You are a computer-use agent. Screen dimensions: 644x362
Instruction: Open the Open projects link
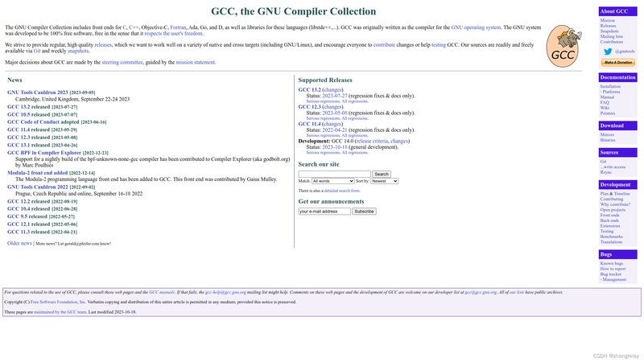click(613, 210)
